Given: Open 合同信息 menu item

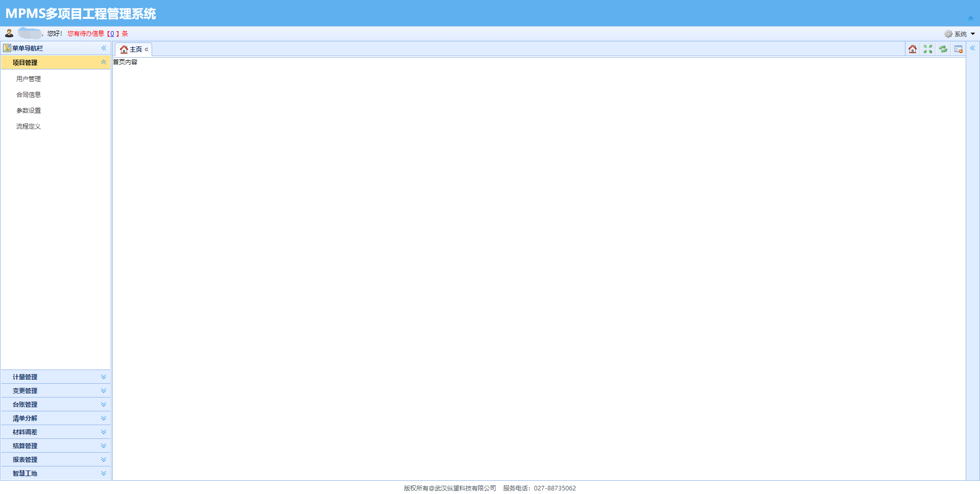Looking at the screenshot, I should 29,95.
